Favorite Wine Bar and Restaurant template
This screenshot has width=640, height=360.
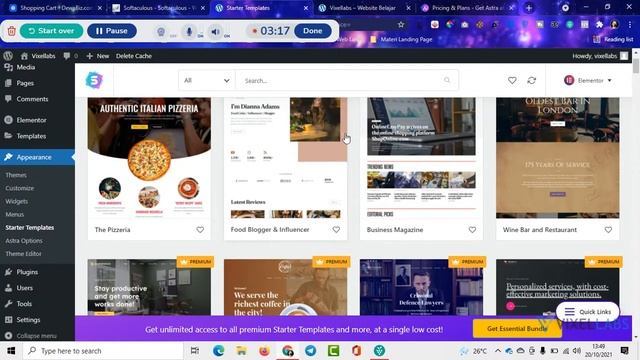coord(608,230)
